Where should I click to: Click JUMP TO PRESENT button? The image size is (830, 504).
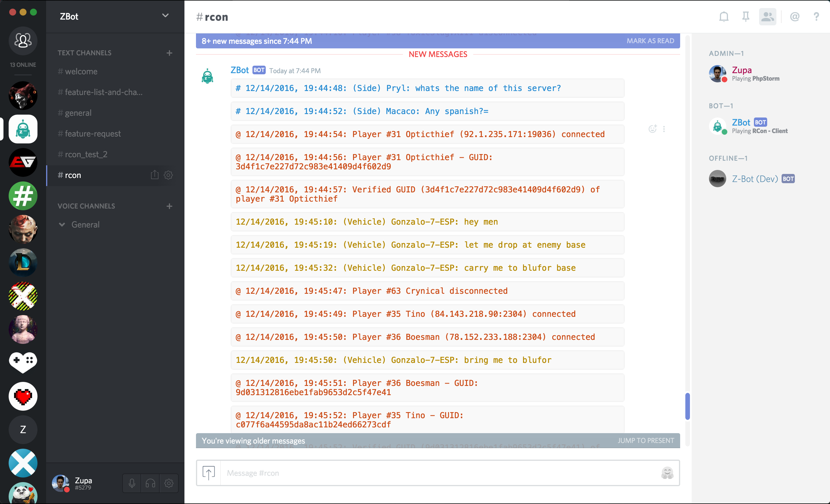pos(646,439)
